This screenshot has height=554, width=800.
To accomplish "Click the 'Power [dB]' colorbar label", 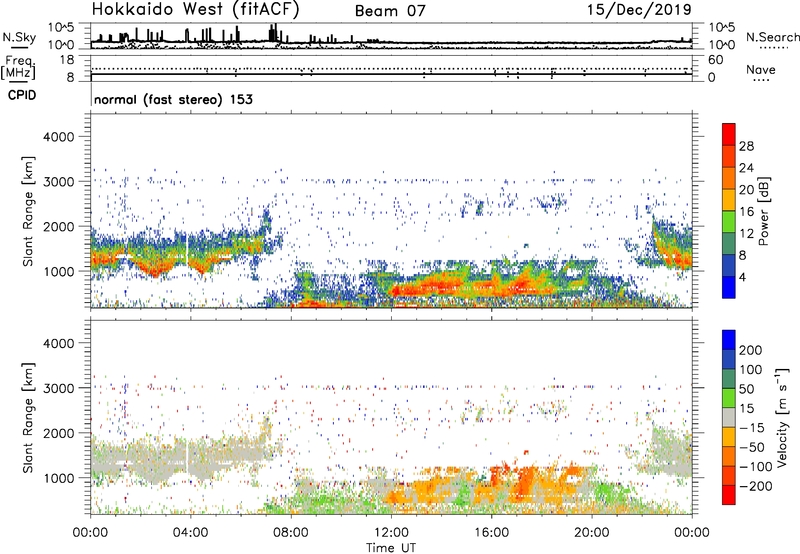I will point(763,211).
